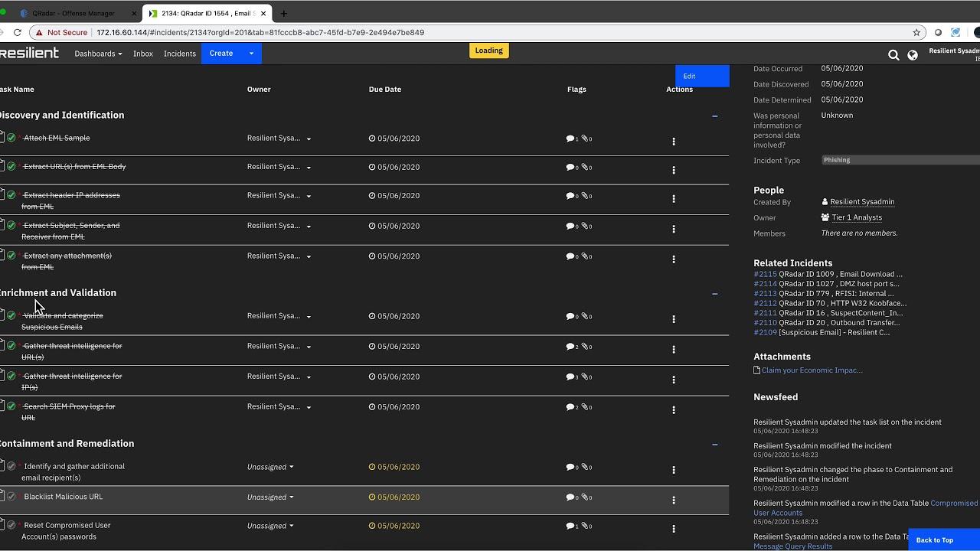This screenshot has width=980, height=551.
Task: Open actions menu for Validate and categorize task
Action: click(674, 319)
